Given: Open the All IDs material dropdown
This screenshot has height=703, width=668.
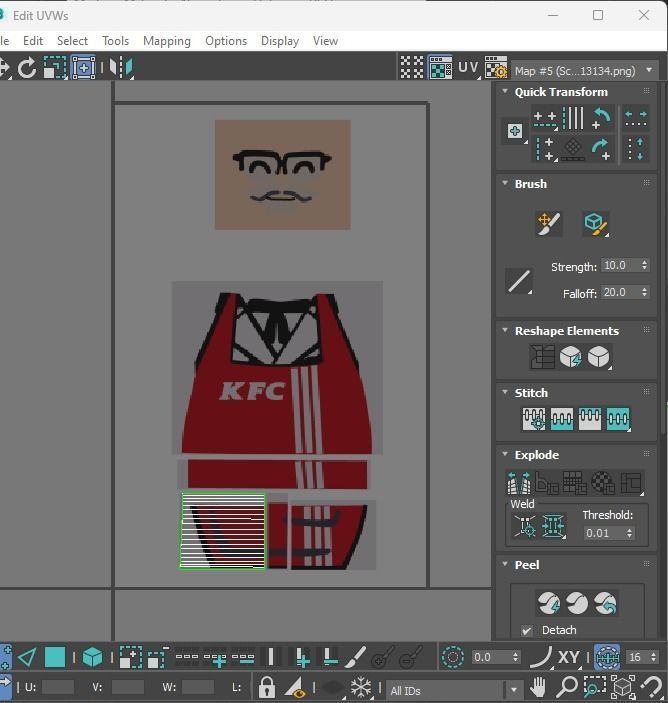Looking at the screenshot, I should (454, 690).
